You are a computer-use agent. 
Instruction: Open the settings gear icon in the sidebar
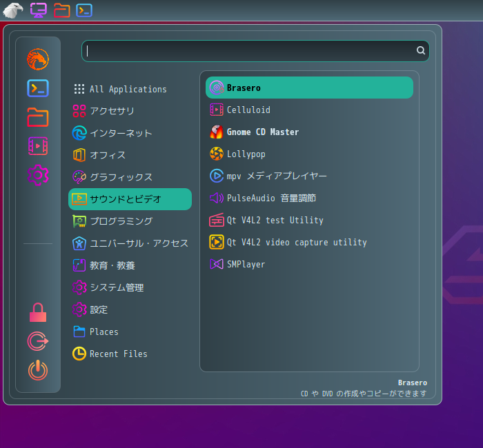click(x=38, y=175)
